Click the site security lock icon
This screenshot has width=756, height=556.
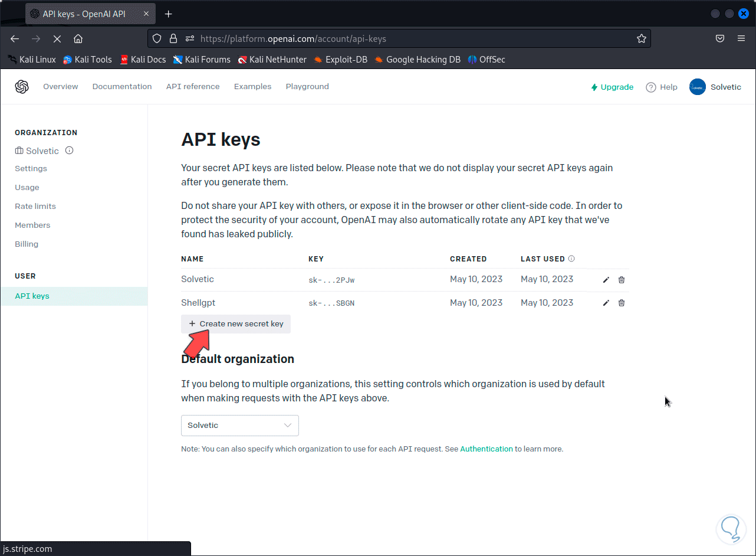pyautogui.click(x=173, y=38)
